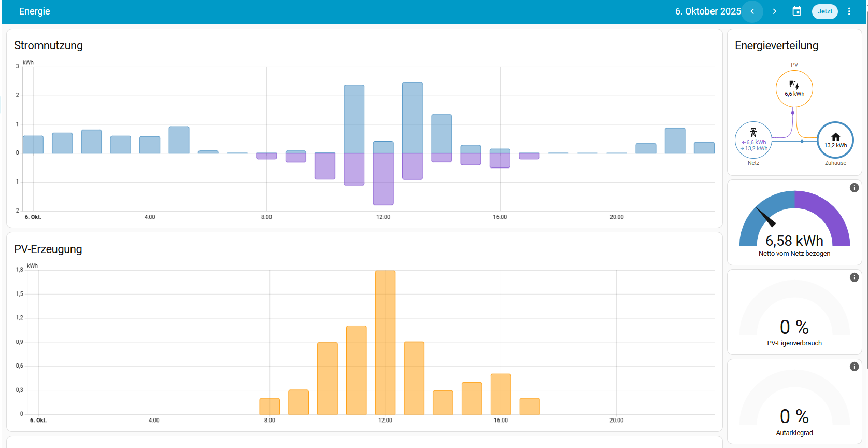The image size is (868, 448).
Task: Go to the next day
Action: coord(775,11)
